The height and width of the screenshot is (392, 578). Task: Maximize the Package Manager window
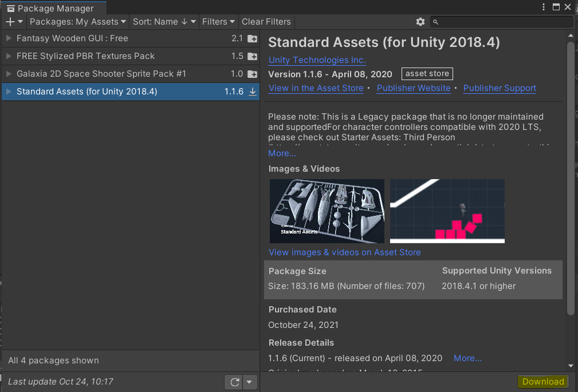click(556, 7)
